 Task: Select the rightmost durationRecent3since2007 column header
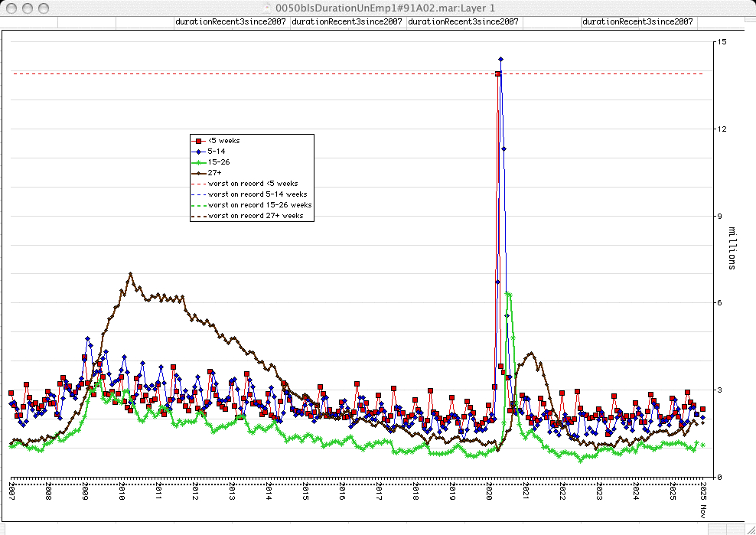[637, 22]
